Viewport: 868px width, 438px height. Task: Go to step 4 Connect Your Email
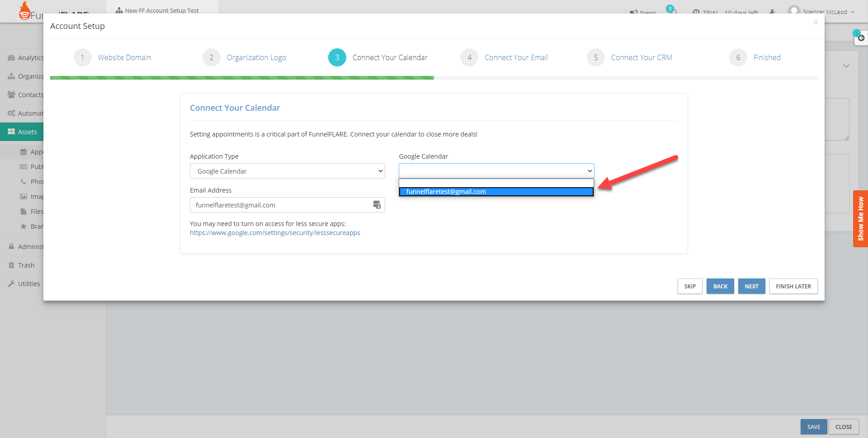(504, 57)
